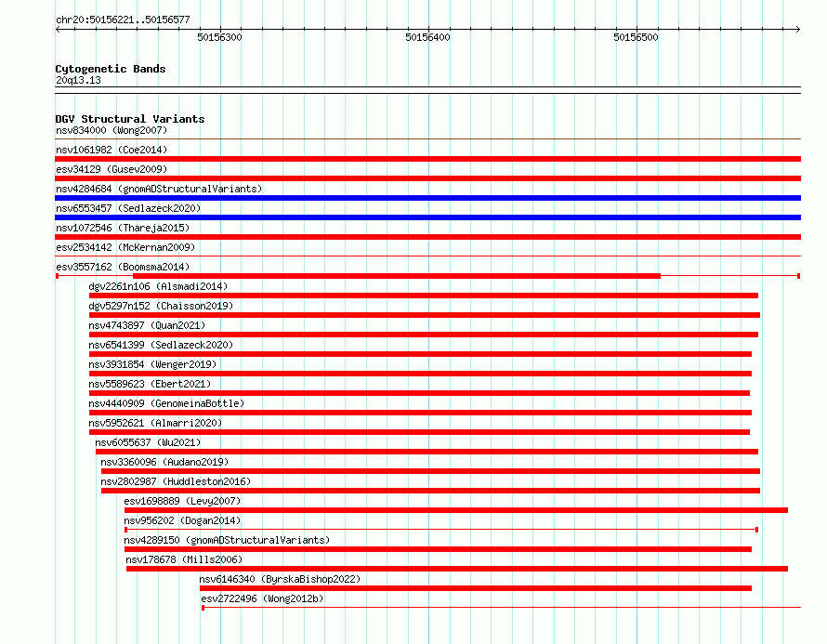This screenshot has width=827, height=644.
Task: Click the blue nsv4284684 gnomAD variant bar
Action: tap(427, 198)
